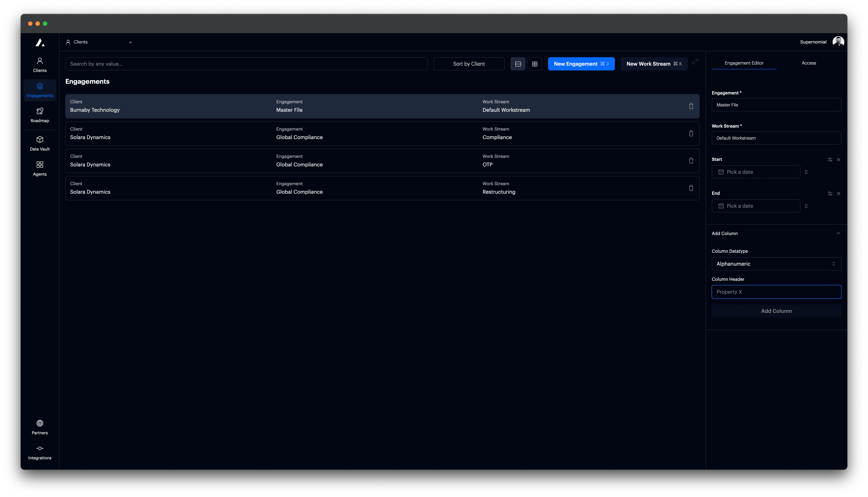
Task: Delete the Burnaby Technology engagement row
Action: point(691,106)
